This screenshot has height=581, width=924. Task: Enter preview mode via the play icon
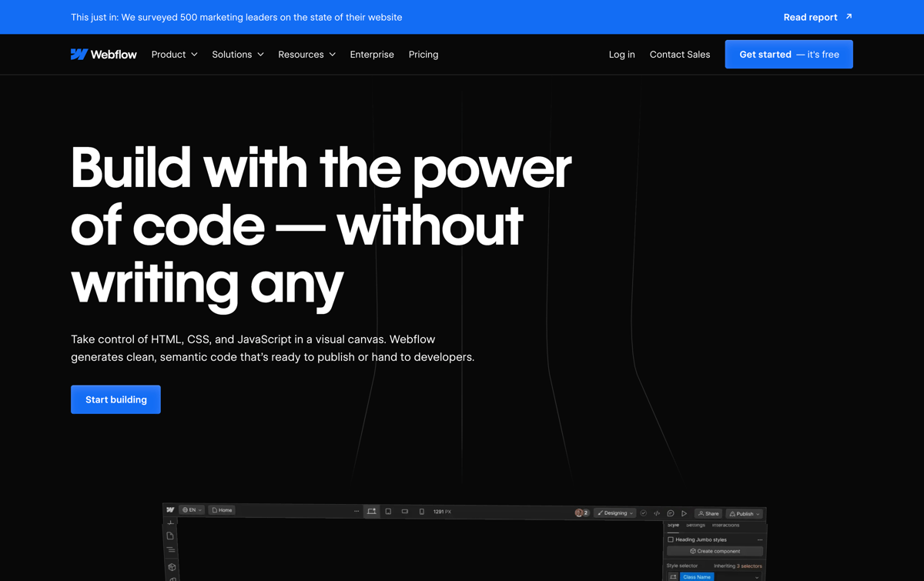click(682, 513)
